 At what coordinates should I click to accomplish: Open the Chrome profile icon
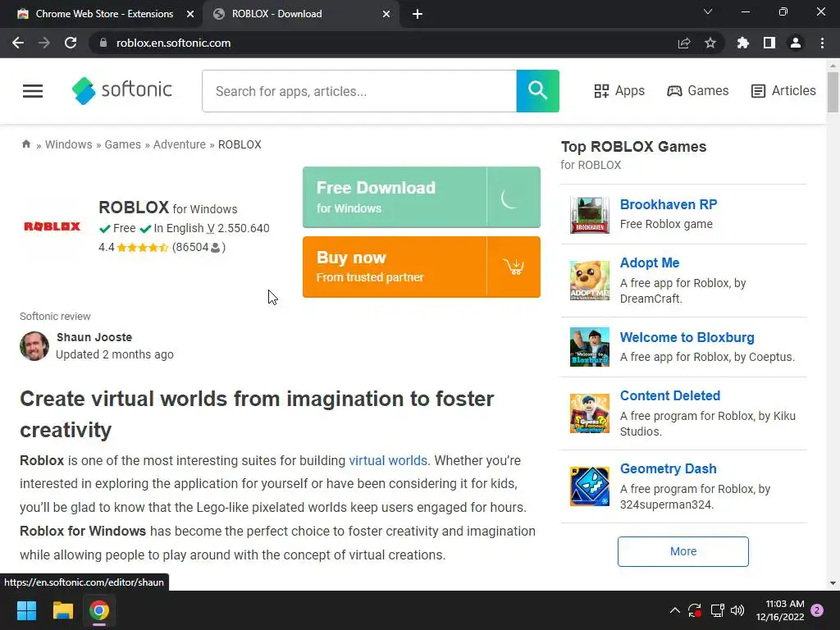[x=796, y=43]
